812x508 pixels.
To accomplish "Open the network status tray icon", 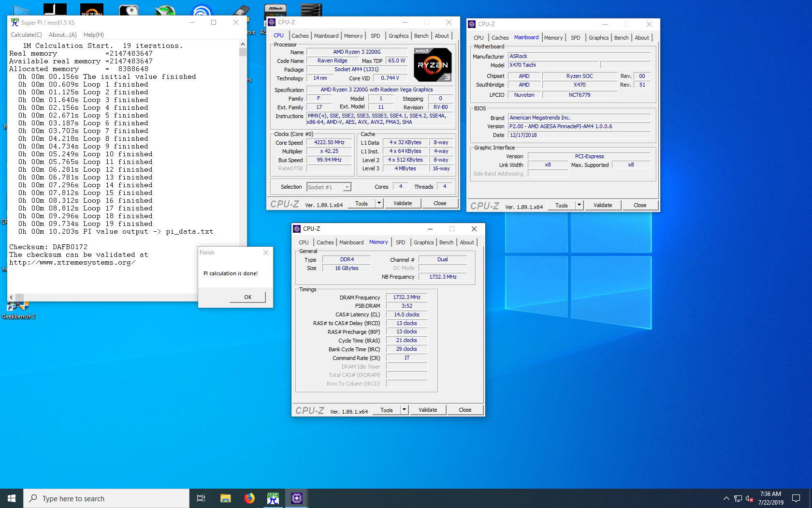I will (738, 498).
